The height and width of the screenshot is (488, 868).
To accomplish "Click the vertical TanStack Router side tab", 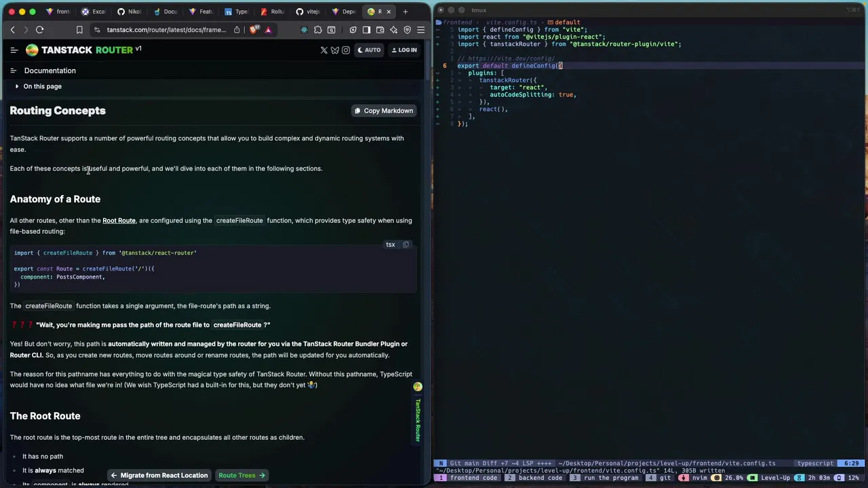I will [418, 413].
